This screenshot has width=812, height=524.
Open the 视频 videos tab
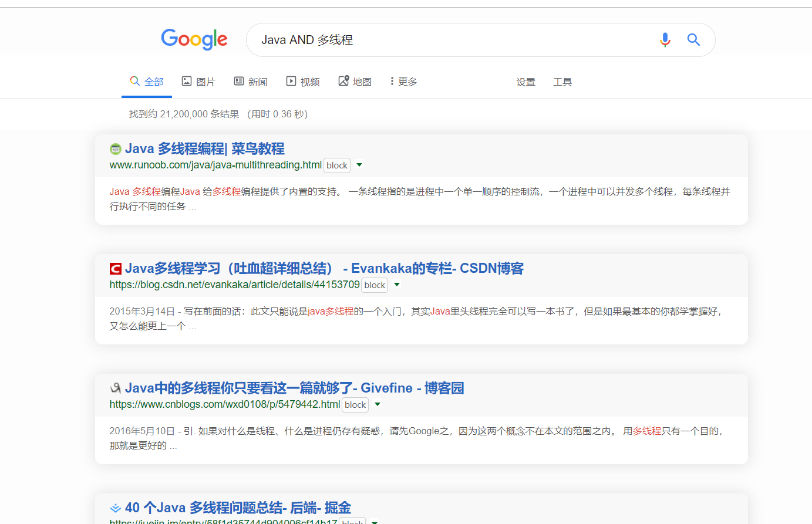(303, 82)
